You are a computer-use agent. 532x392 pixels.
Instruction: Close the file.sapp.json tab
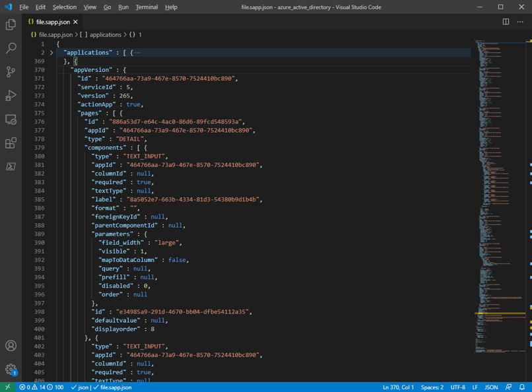tap(76, 22)
